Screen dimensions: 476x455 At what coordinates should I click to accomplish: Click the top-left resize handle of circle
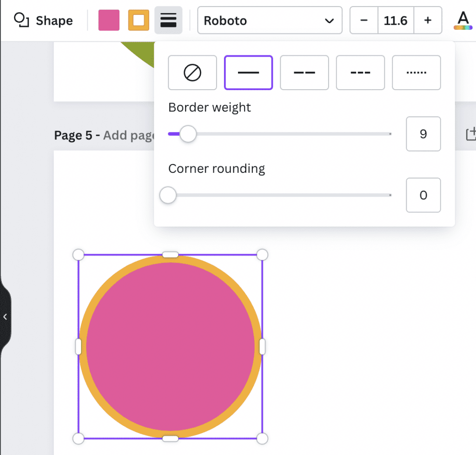point(78,255)
